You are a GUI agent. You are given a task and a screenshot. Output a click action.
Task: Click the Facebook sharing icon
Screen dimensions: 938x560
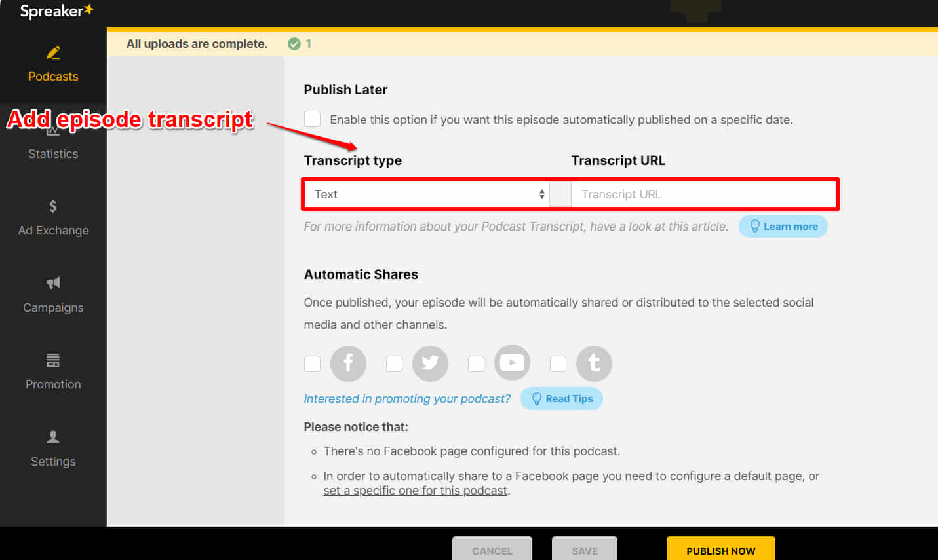point(348,363)
